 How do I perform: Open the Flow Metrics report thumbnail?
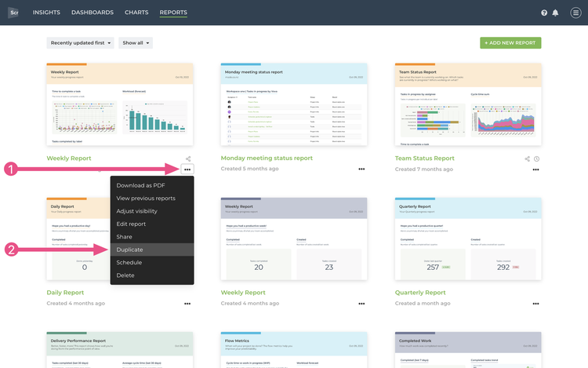pos(294,350)
